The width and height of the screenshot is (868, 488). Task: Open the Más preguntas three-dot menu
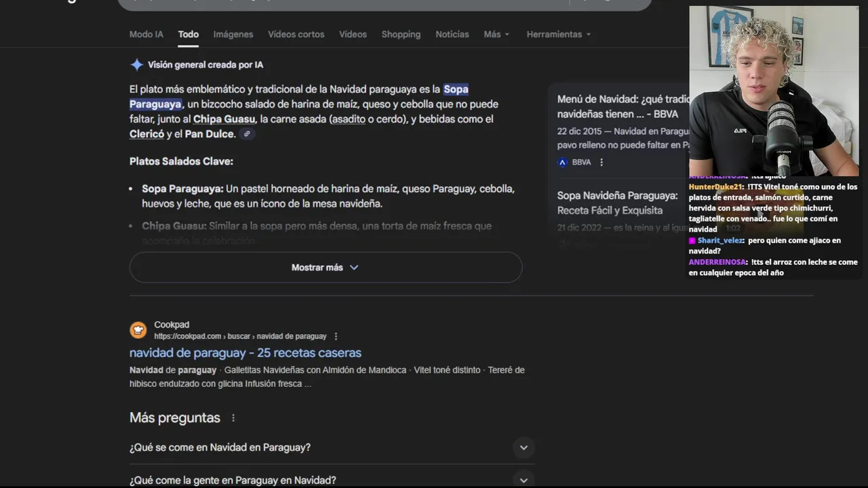[233, 418]
